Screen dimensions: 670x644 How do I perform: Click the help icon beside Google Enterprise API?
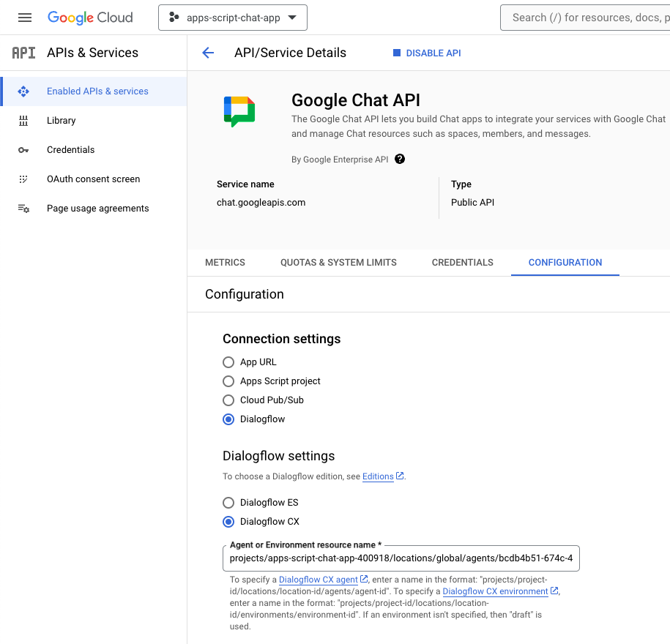[x=400, y=159]
